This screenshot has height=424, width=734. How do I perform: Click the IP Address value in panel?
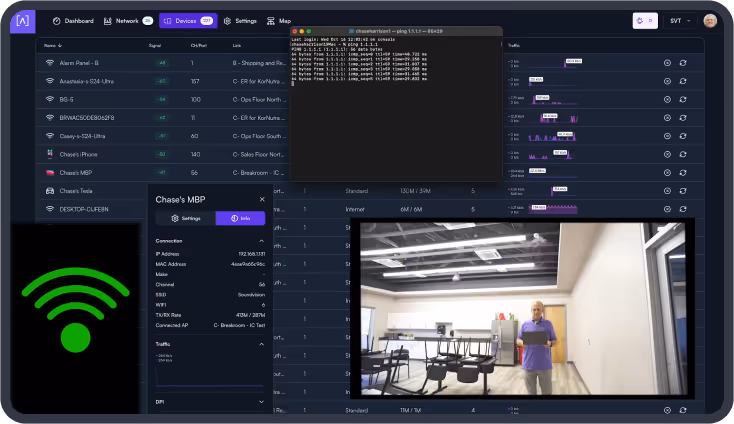[251, 254]
